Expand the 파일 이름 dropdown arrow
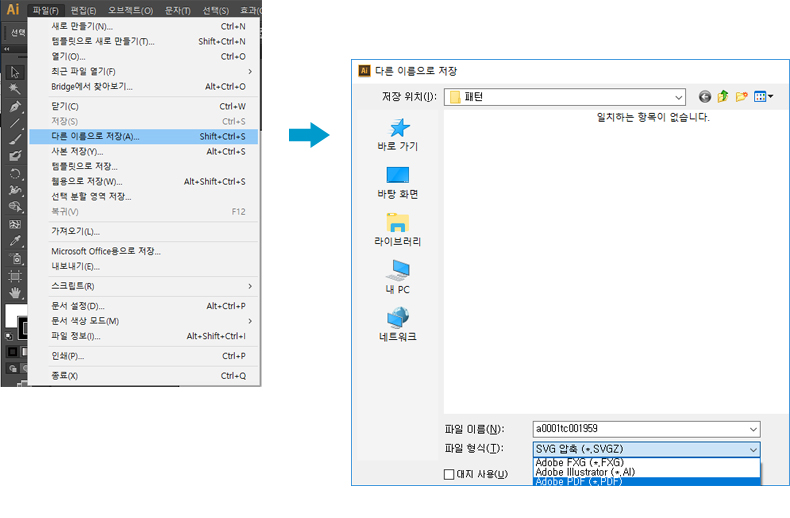Viewport: 790px width, 518px height. pos(753,429)
